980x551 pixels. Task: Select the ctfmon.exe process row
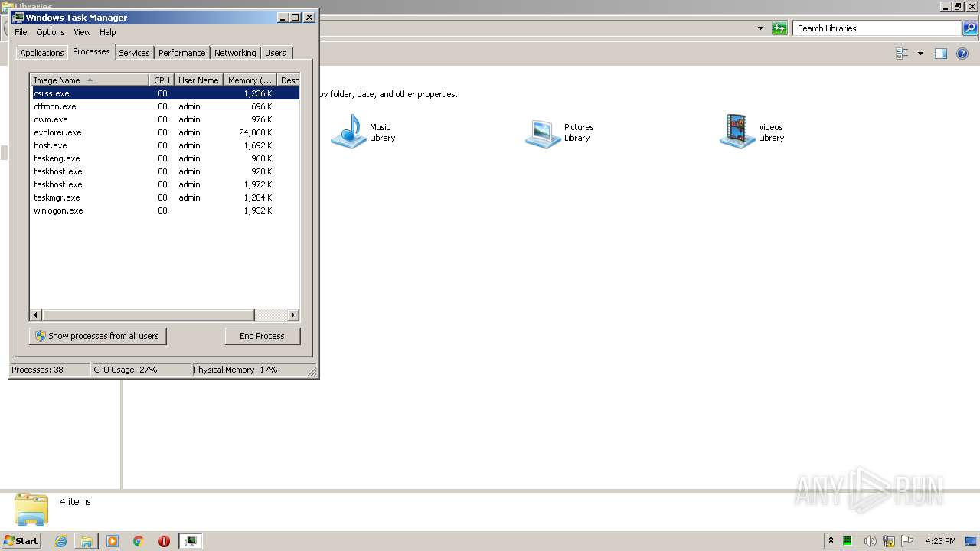165,106
